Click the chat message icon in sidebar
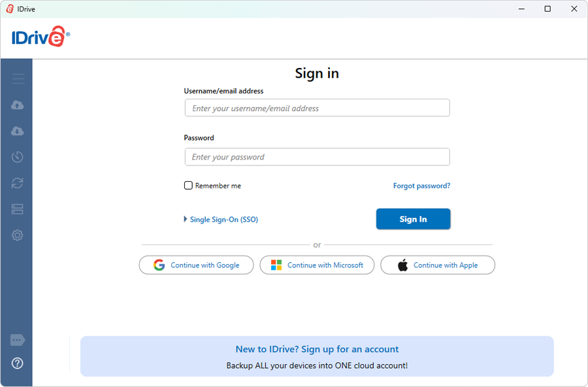Viewport: 588px width, 387px height. (x=18, y=341)
